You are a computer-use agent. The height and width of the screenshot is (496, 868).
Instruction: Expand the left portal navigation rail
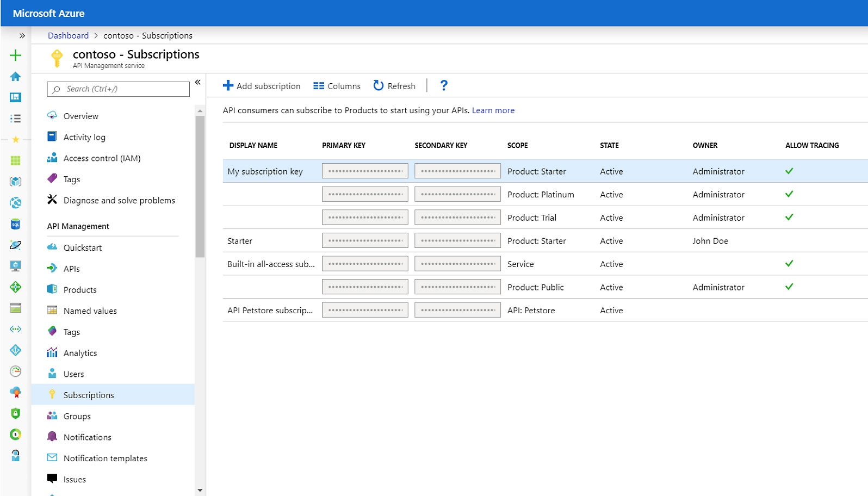click(x=22, y=36)
